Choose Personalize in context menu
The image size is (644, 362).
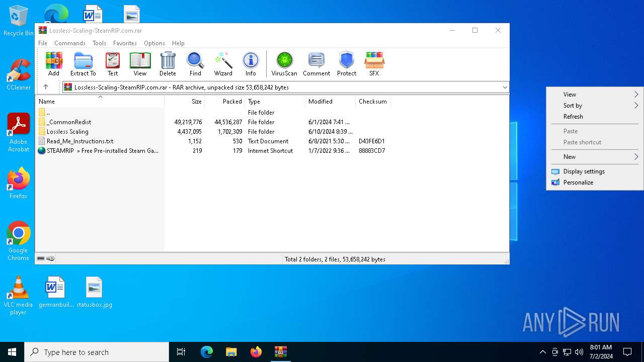click(595, 183)
